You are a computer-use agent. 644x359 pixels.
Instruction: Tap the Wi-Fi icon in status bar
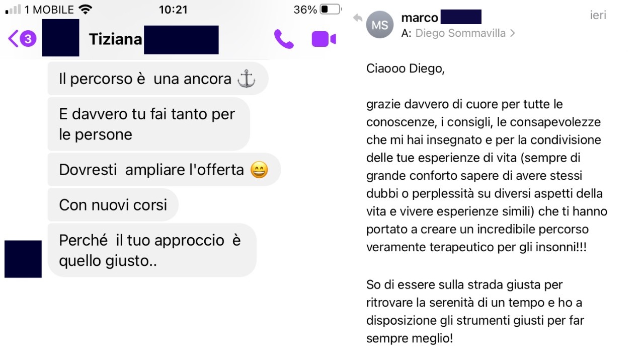(x=86, y=10)
